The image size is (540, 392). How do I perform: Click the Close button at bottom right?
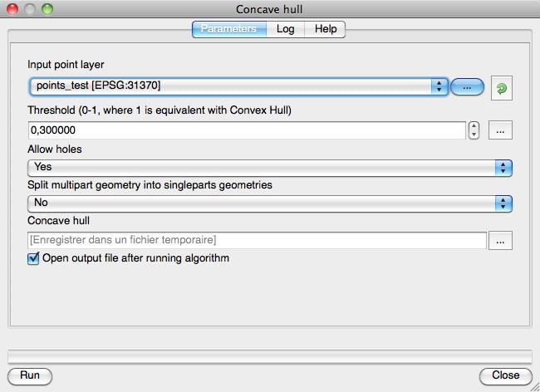click(x=505, y=375)
